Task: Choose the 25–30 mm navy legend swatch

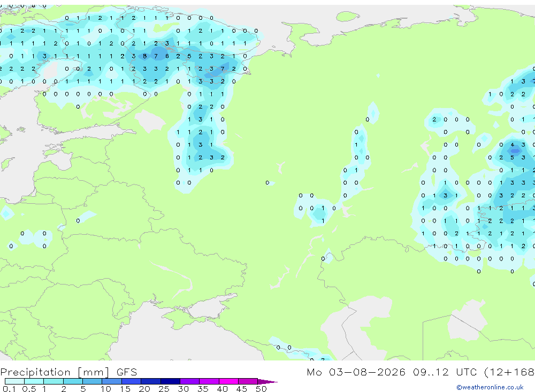Action: coord(170,381)
